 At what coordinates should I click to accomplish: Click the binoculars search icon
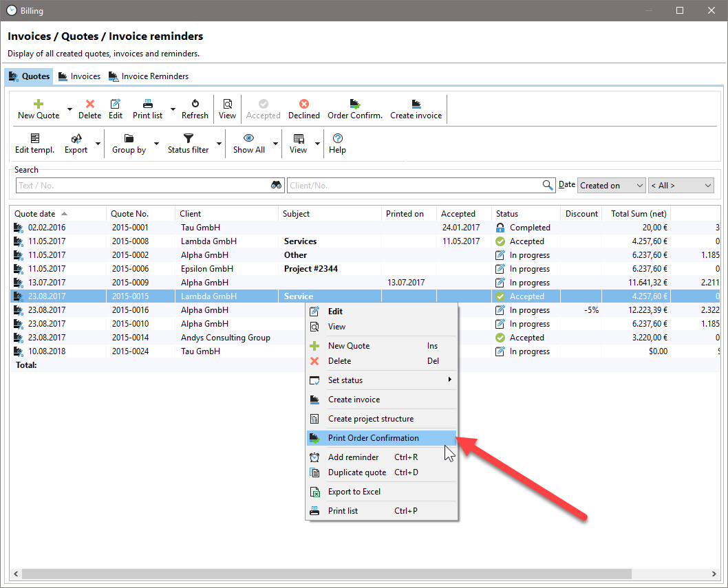[x=276, y=185]
